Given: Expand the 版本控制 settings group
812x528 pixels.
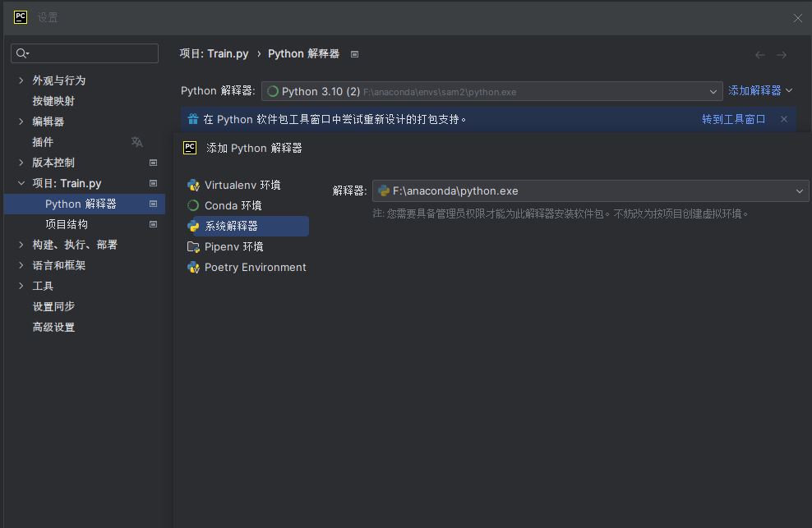Looking at the screenshot, I should pyautogui.click(x=21, y=163).
